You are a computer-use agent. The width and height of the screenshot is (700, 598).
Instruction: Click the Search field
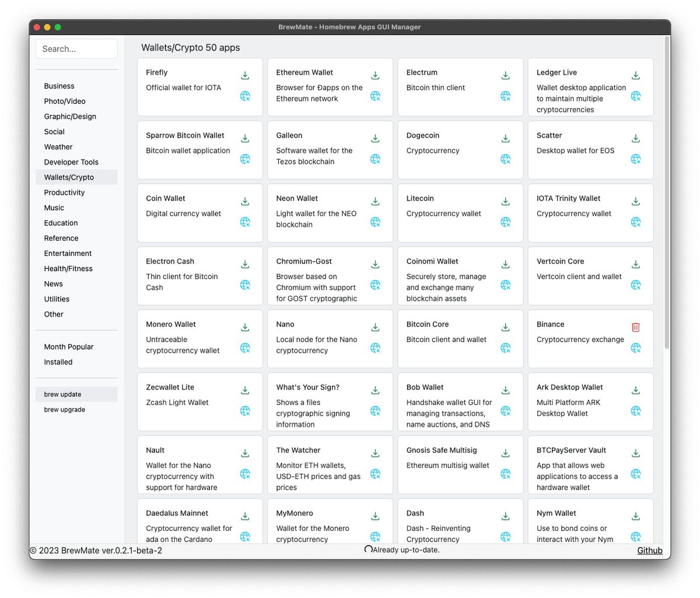tap(76, 48)
